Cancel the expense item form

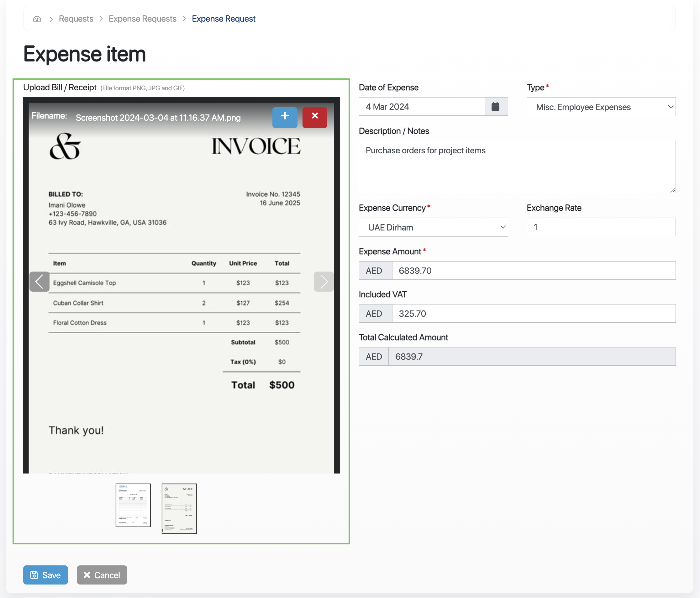pyautogui.click(x=102, y=575)
